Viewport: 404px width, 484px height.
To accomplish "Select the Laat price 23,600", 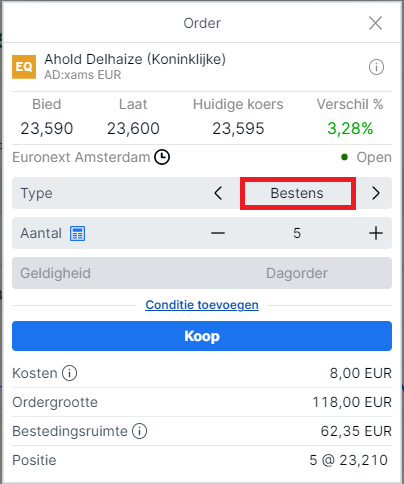I will pyautogui.click(x=133, y=129).
